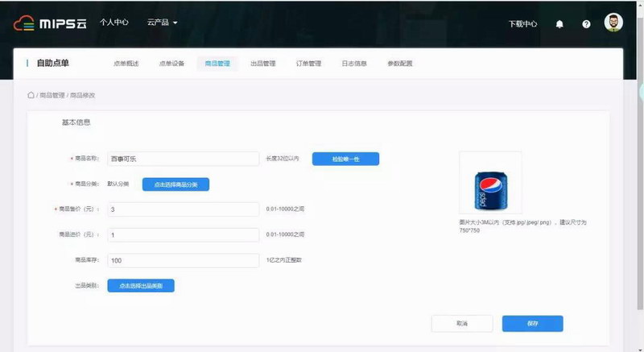Click the 商品管理 breadcrumb link

tap(52, 95)
